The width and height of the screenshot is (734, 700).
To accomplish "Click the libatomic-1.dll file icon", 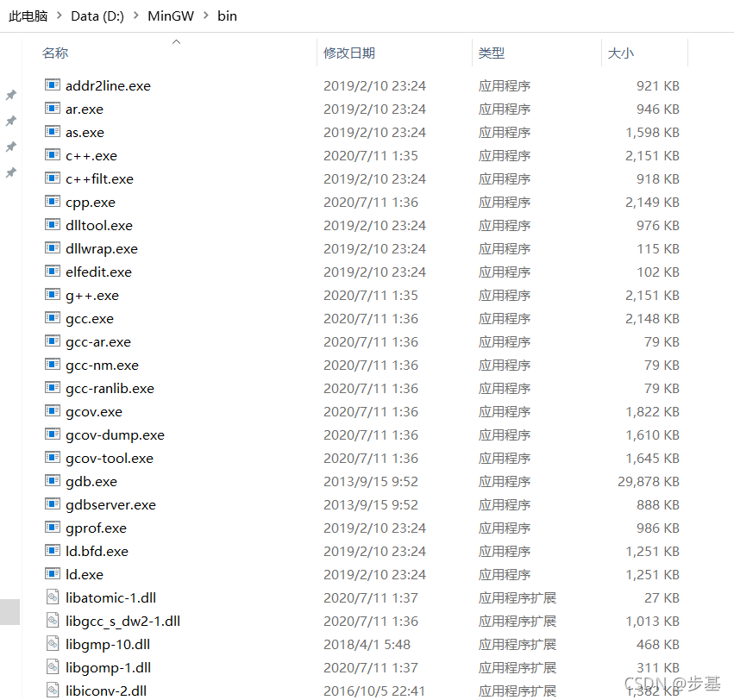I will (x=53, y=597).
